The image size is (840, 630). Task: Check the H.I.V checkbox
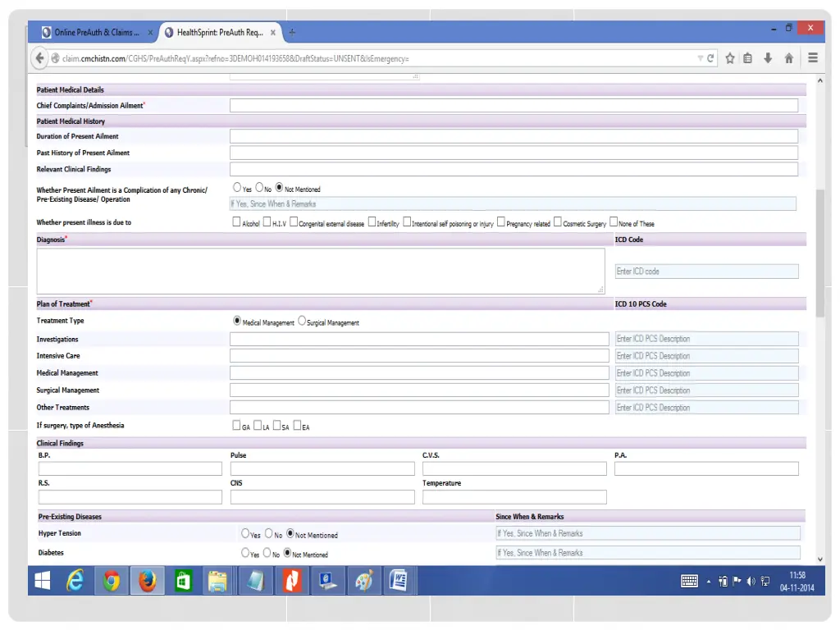[267, 221]
